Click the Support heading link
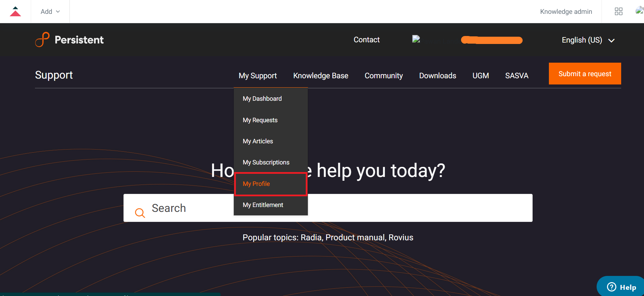This screenshot has height=296, width=644. coord(54,75)
